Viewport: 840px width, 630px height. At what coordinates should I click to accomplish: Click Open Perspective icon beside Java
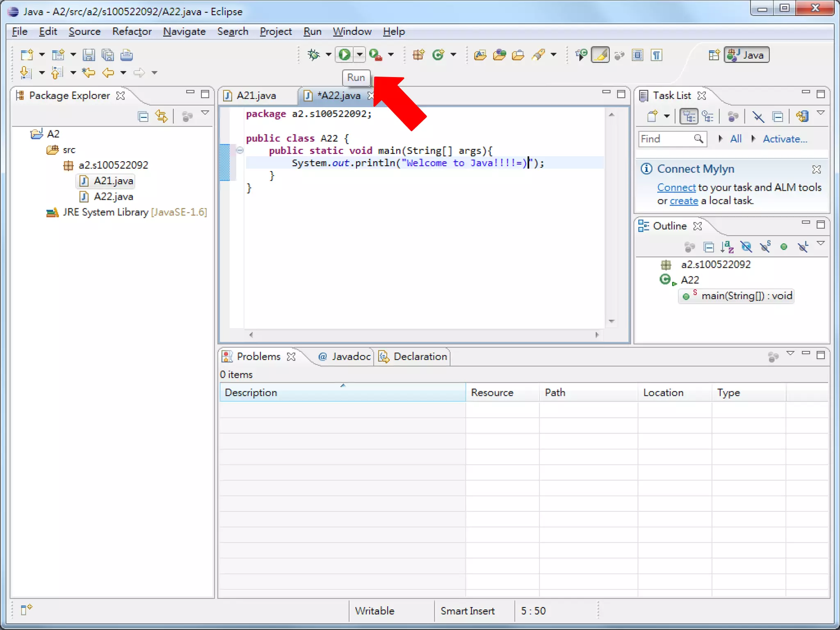point(714,55)
